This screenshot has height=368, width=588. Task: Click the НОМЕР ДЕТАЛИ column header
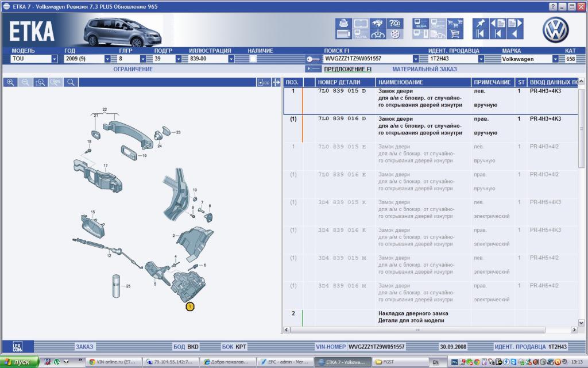point(345,82)
